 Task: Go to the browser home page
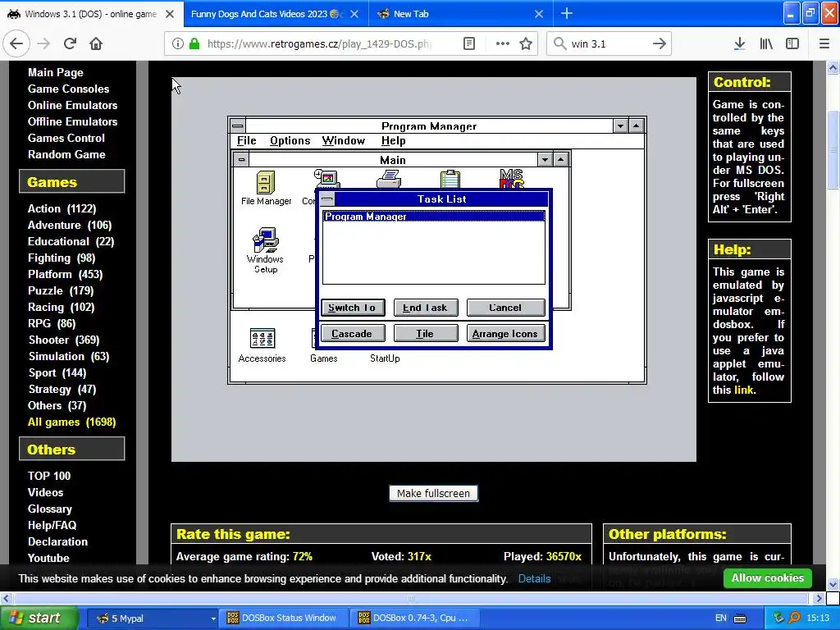pyautogui.click(x=96, y=43)
